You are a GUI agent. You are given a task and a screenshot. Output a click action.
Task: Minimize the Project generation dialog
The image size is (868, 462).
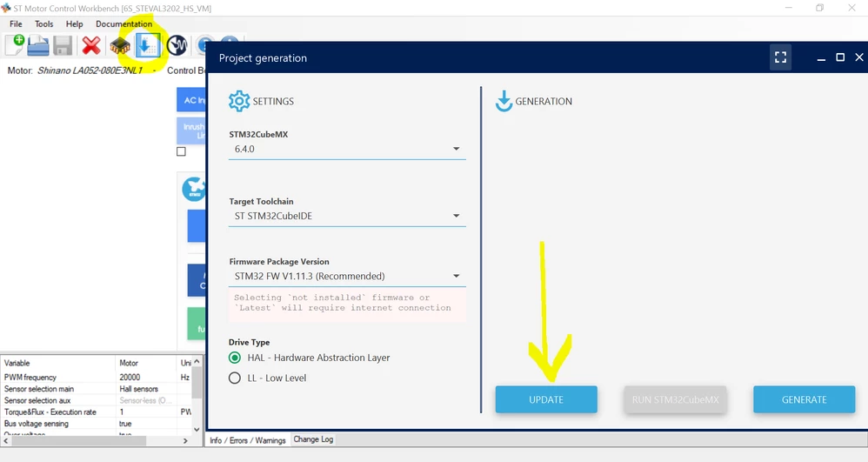point(822,57)
